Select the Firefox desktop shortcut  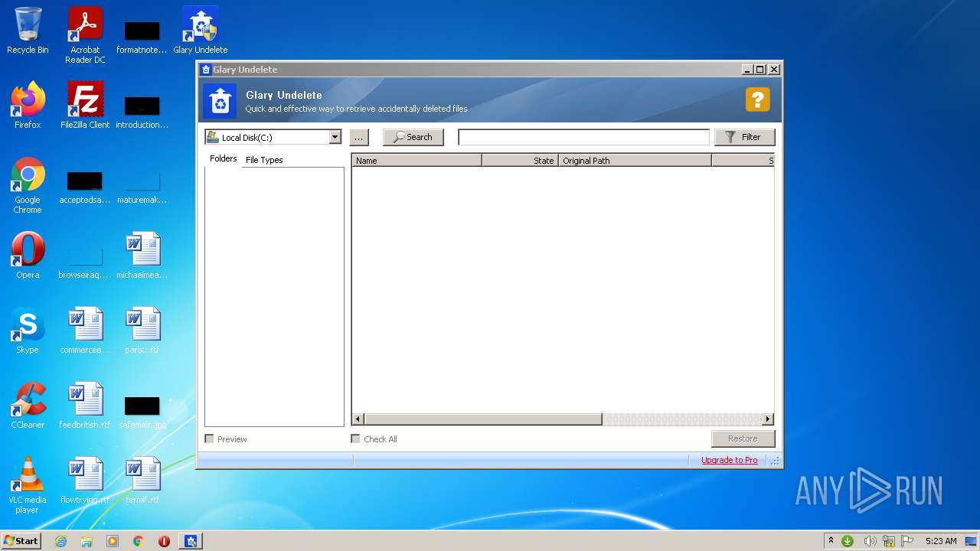(28, 106)
